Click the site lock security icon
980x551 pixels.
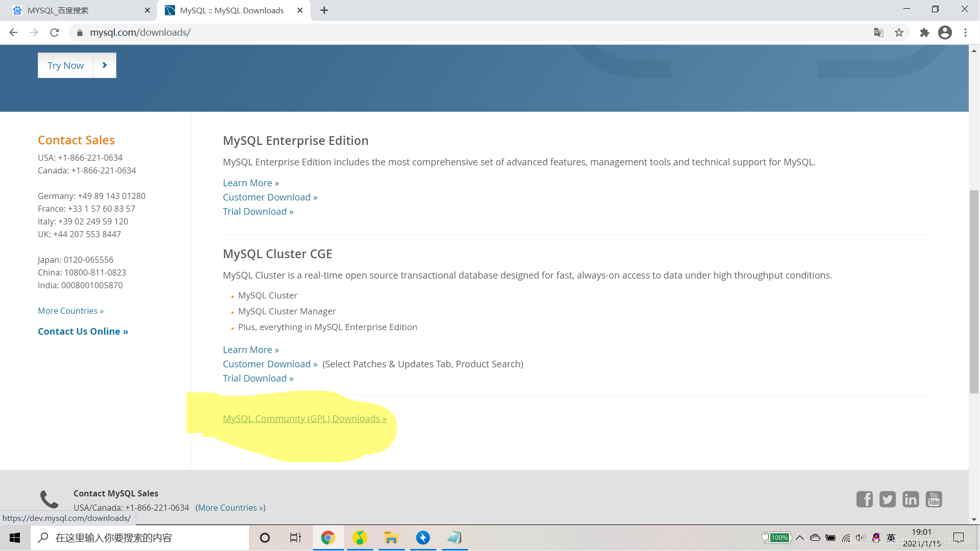(80, 33)
